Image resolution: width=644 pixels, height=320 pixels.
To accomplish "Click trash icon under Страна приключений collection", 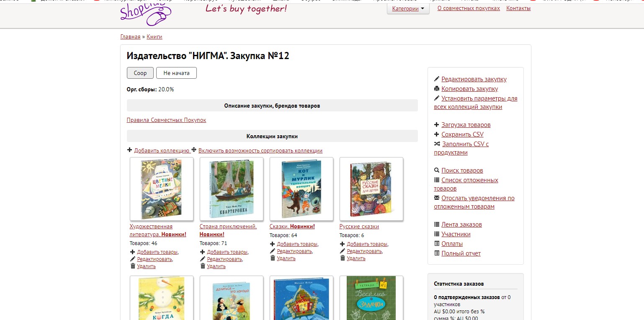I will [203, 266].
